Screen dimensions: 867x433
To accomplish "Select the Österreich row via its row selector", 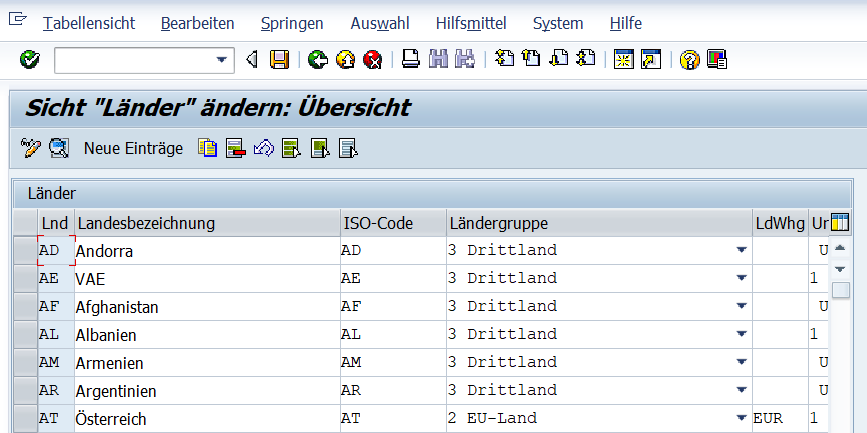I will pos(25,419).
